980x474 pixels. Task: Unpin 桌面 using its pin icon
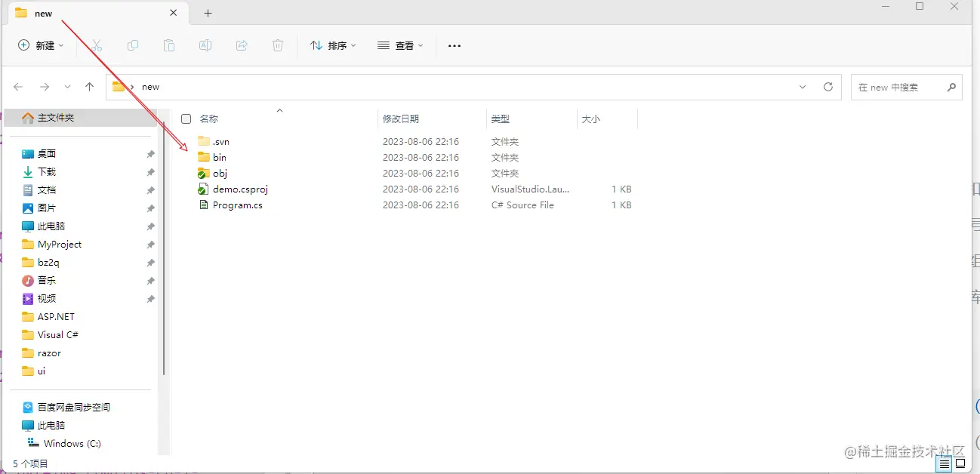click(x=150, y=154)
